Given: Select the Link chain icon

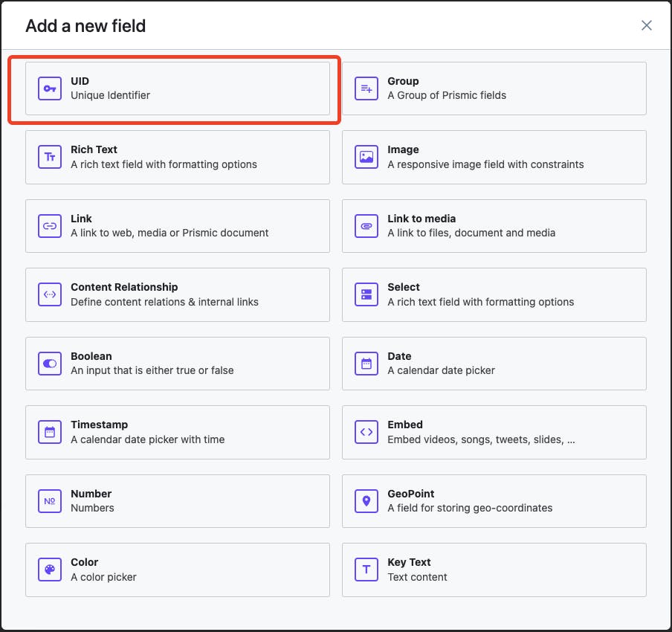Looking at the screenshot, I should 49,226.
